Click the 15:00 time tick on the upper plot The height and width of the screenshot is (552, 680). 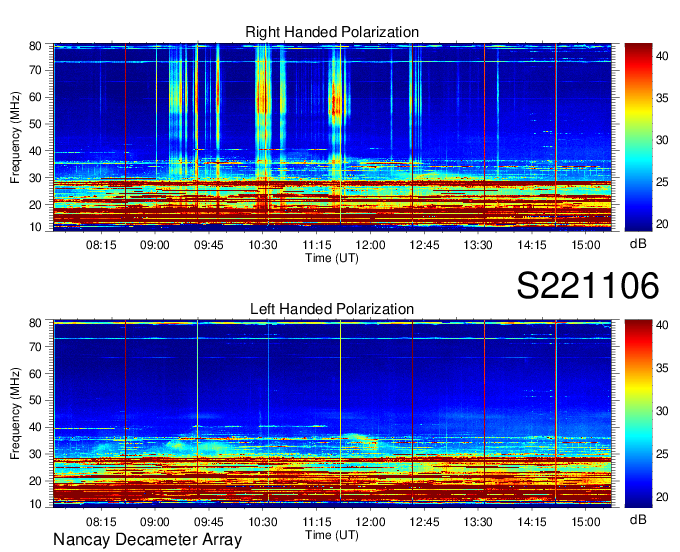pos(586,245)
